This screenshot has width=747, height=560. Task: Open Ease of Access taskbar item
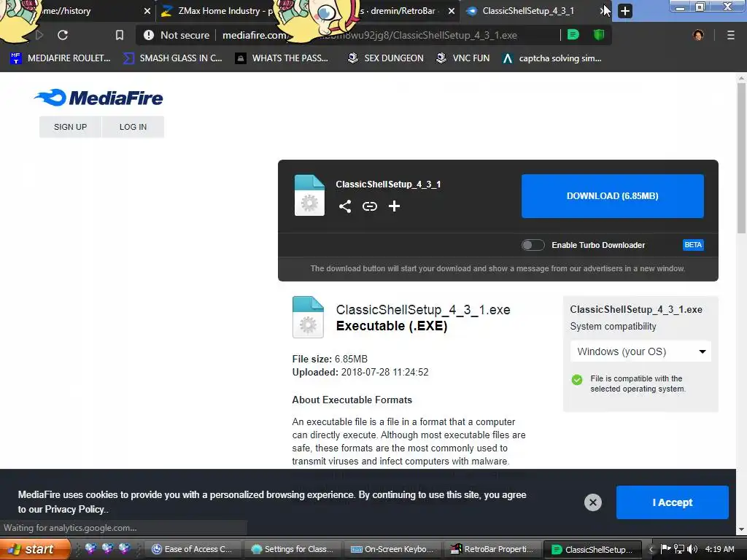pos(192,549)
